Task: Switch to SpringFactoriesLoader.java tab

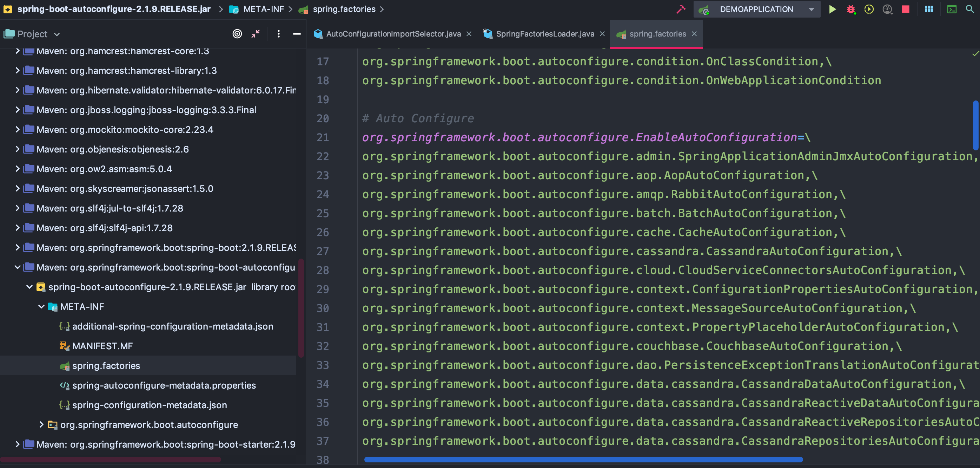Action: (x=545, y=34)
